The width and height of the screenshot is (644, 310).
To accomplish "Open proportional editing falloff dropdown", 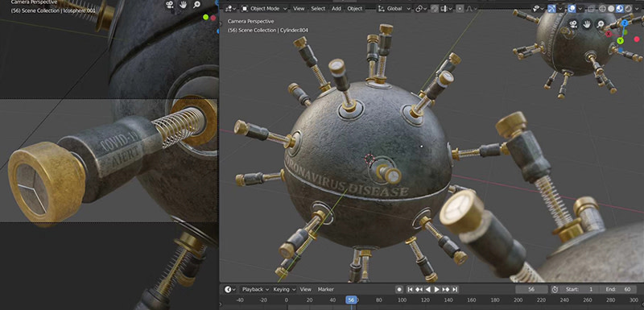I will coord(472,8).
